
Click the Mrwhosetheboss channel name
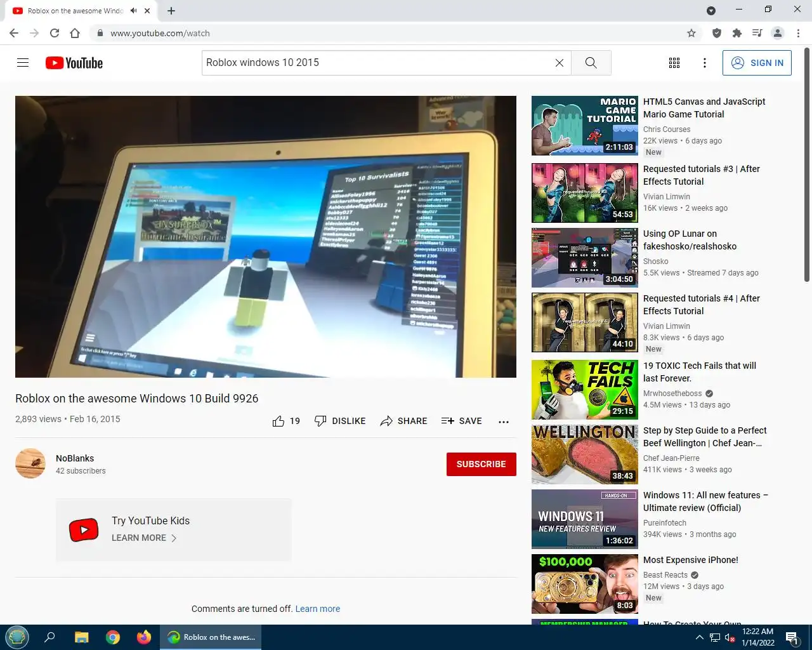(x=672, y=394)
